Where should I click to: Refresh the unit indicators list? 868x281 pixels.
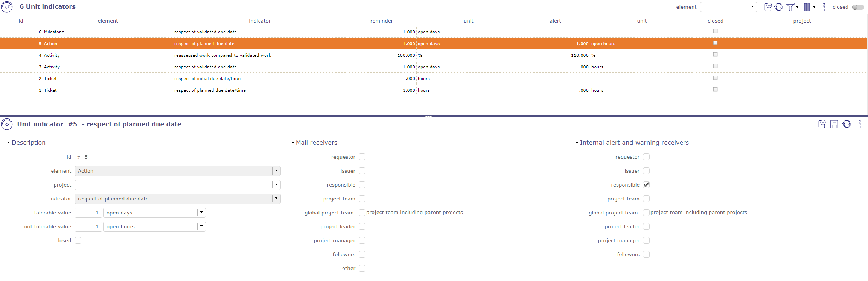[778, 7]
